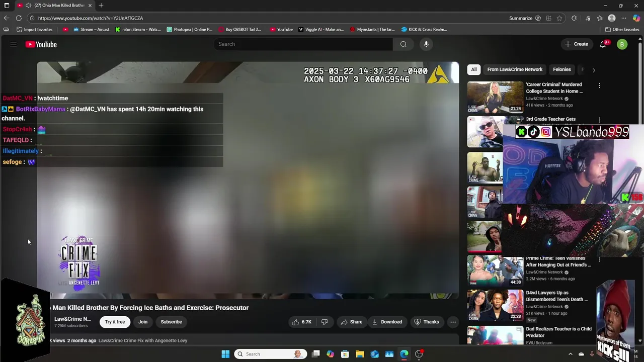644x362 pixels.
Task: Open Microsoft Store from taskbar
Action: coord(345,354)
